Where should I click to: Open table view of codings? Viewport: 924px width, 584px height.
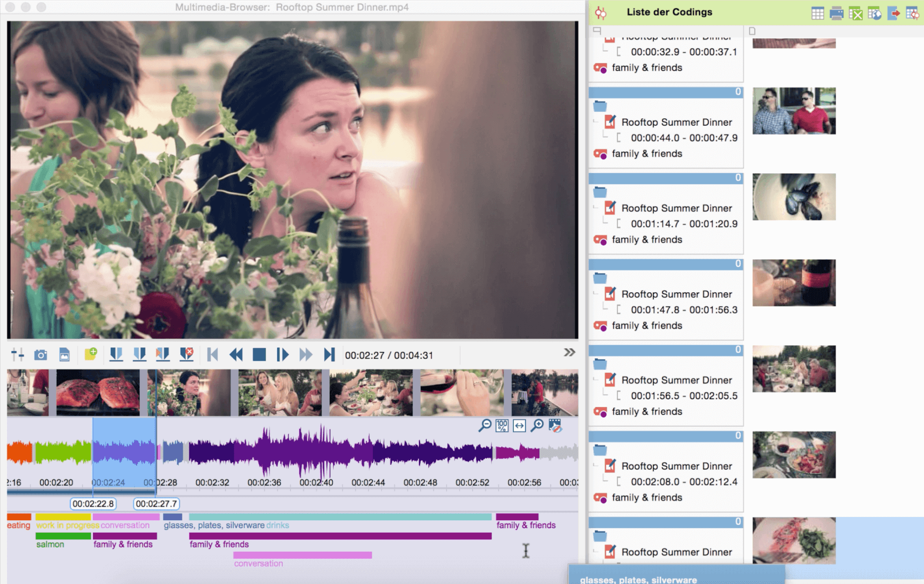click(817, 13)
